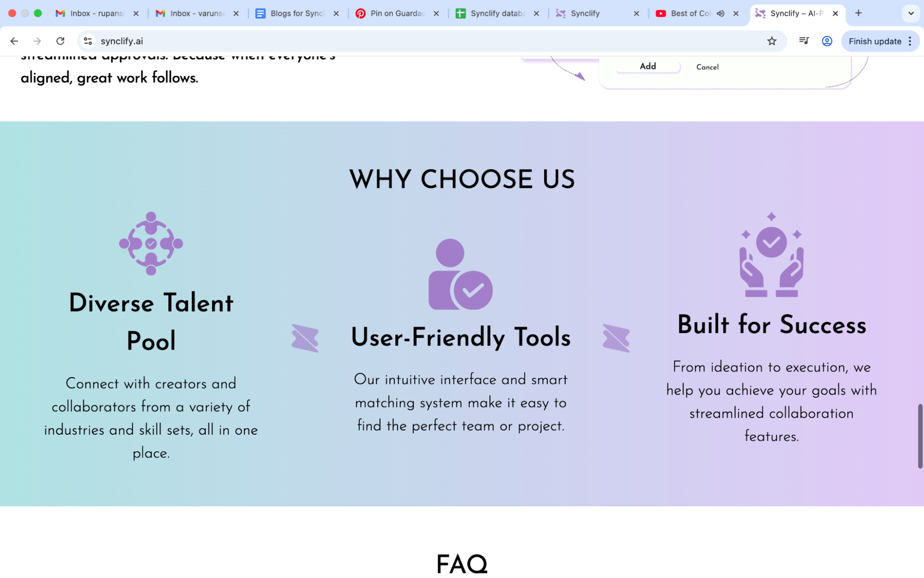Toggle Gmail notifications by clicking Inbox rupans tab favicon
Screen dimensions: 924x578
[x=60, y=13]
